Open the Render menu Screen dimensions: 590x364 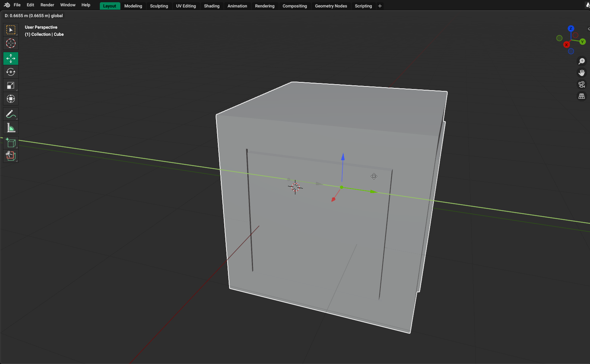47,5
